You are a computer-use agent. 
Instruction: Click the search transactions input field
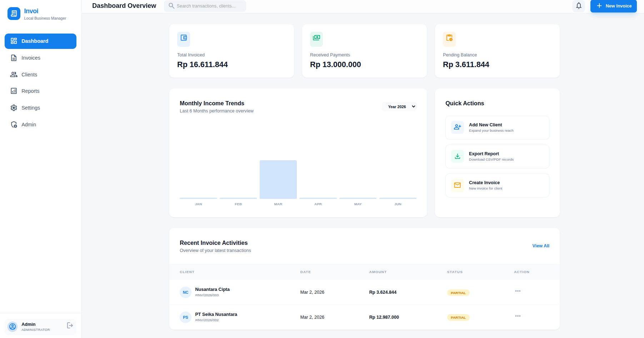click(x=205, y=6)
